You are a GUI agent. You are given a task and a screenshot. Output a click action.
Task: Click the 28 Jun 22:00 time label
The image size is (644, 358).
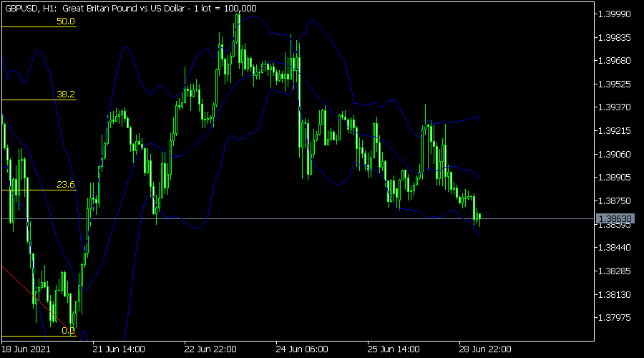point(485,349)
